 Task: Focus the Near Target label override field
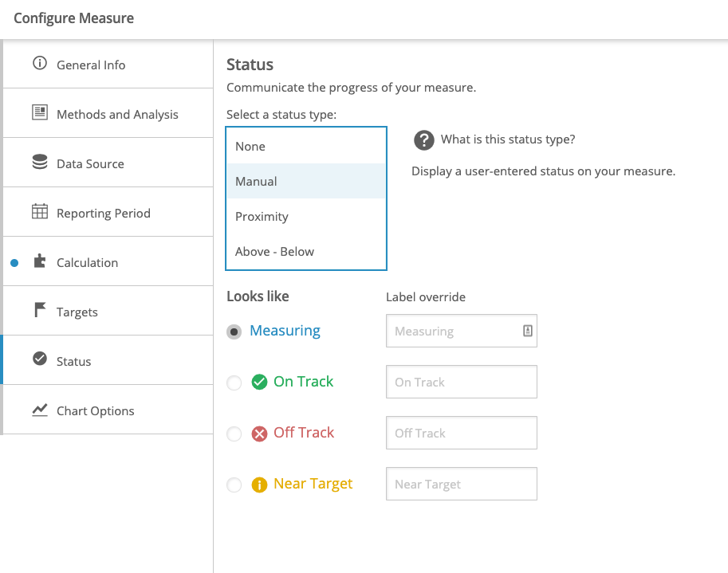[x=462, y=484]
